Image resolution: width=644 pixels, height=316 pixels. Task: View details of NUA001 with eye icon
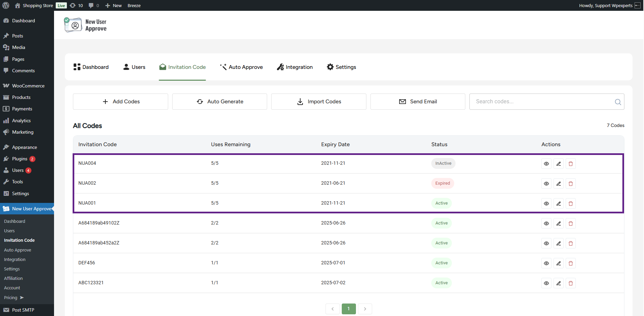(546, 204)
